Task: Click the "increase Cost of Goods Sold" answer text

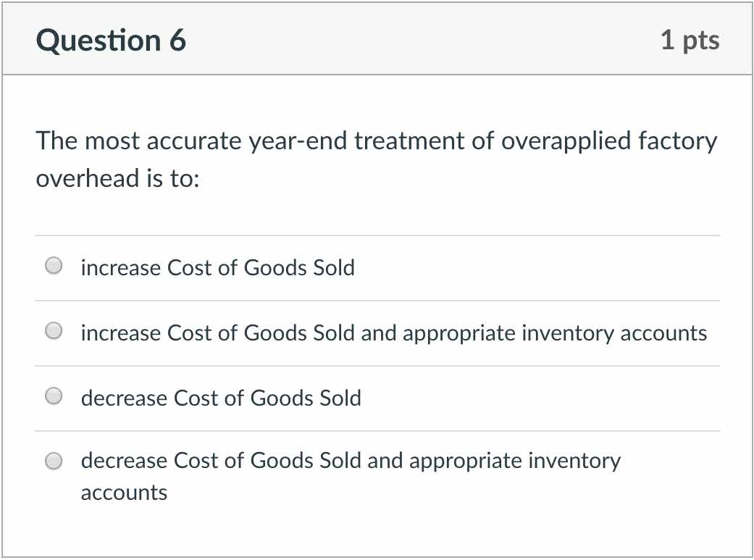Action: (217, 268)
